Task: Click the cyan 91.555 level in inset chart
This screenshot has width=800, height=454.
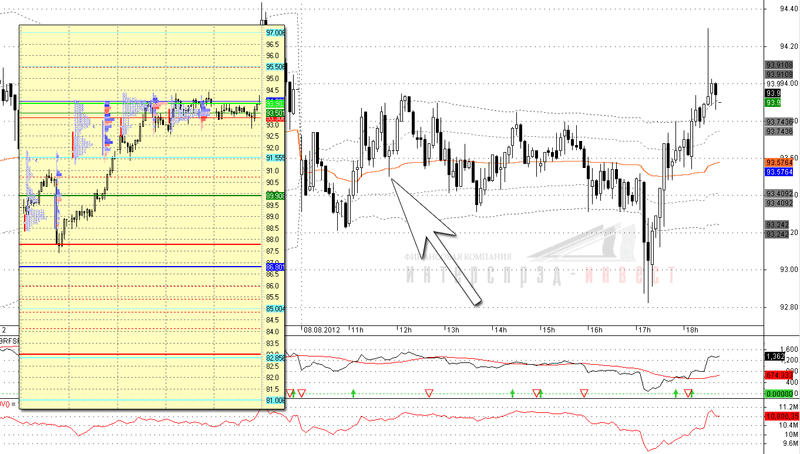Action: pos(275,158)
